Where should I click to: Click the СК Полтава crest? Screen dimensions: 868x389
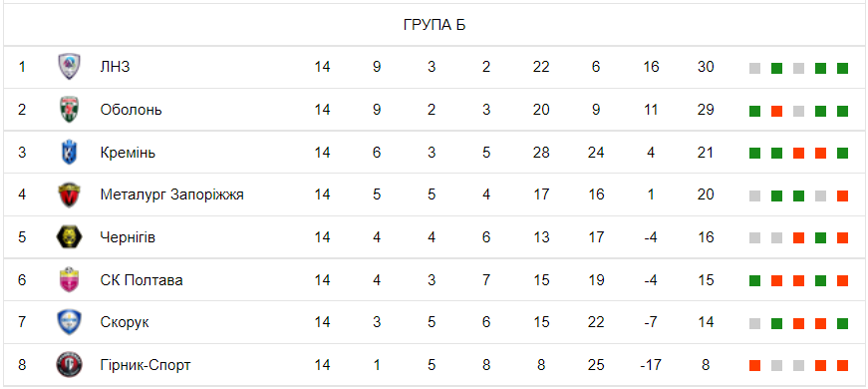pyautogui.click(x=69, y=280)
